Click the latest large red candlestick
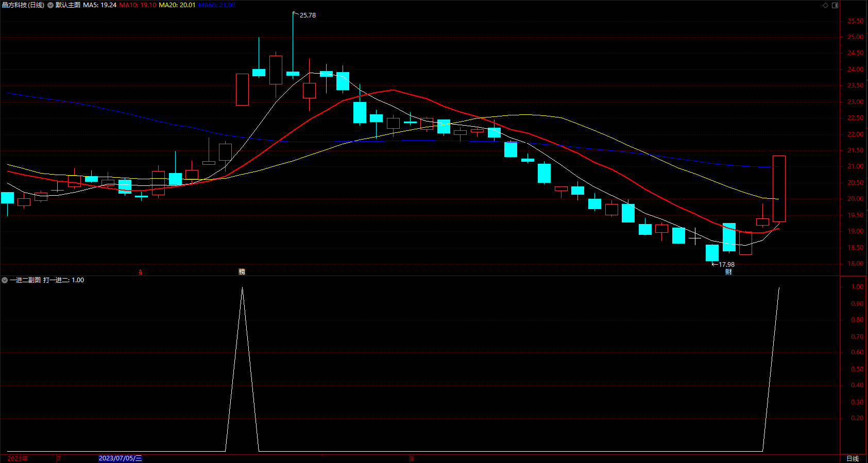 779,188
